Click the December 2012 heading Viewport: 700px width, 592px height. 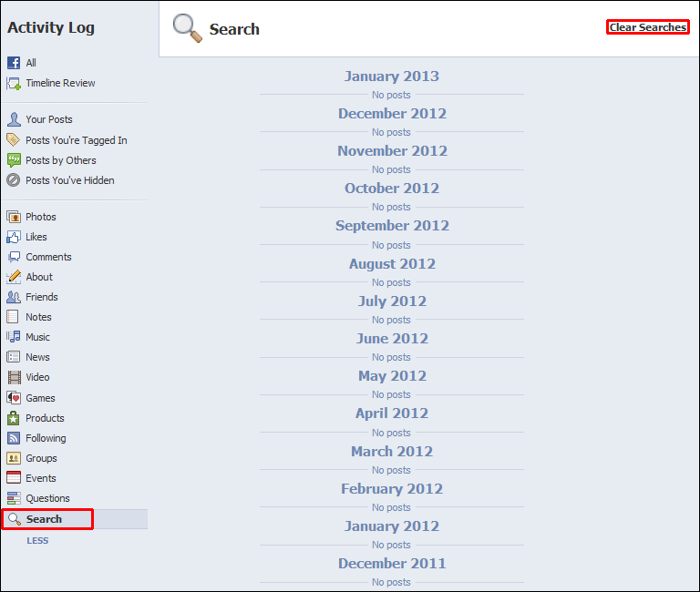coord(392,114)
